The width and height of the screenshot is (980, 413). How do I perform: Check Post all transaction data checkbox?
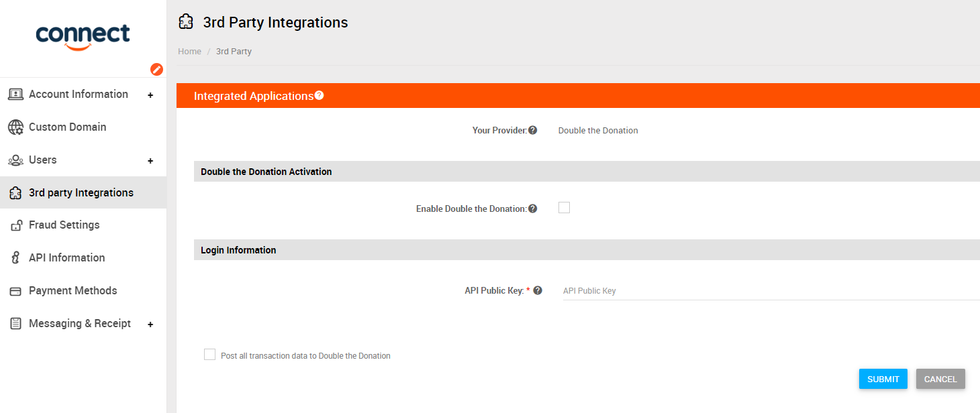point(209,355)
